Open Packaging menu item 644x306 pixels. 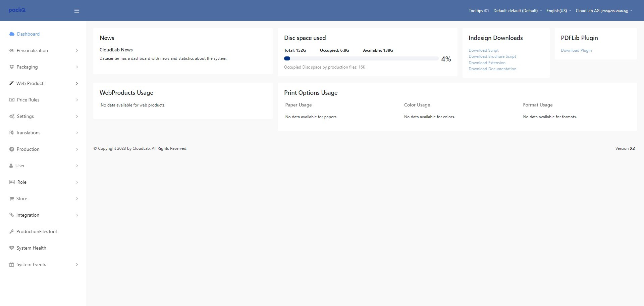[x=43, y=67]
